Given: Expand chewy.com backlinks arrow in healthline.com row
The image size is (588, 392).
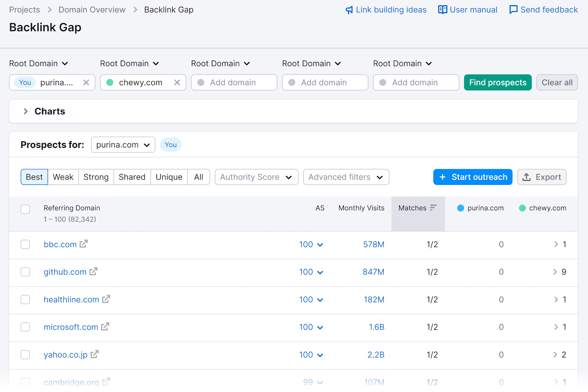Looking at the screenshot, I should tap(556, 300).
